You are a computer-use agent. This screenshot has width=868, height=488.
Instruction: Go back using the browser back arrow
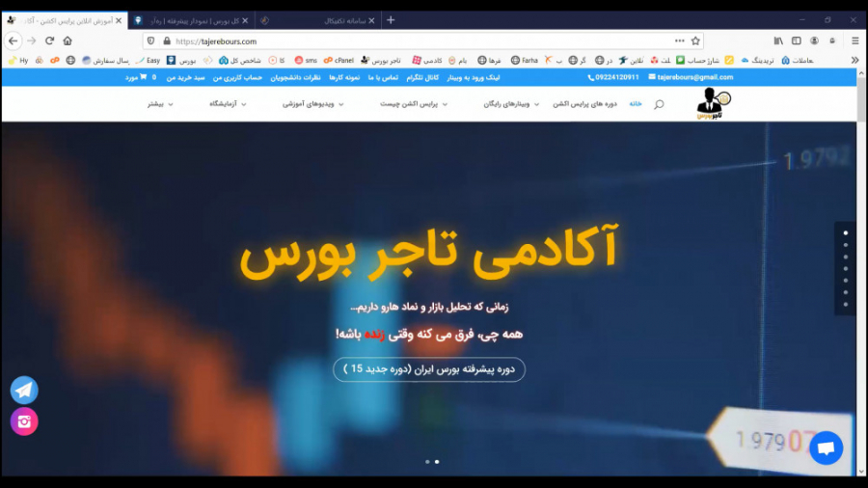pos(13,41)
